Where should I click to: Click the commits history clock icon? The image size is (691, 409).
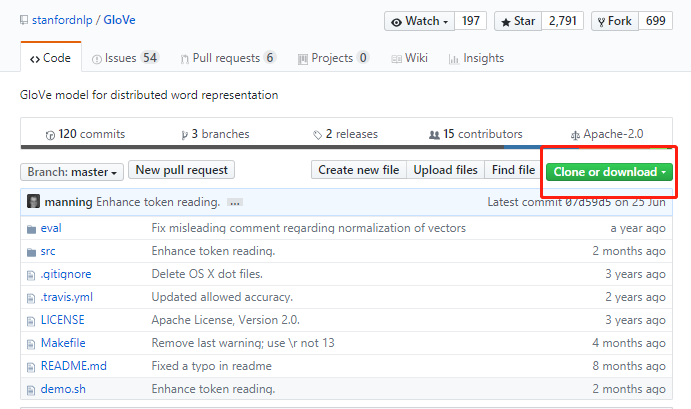[50, 135]
